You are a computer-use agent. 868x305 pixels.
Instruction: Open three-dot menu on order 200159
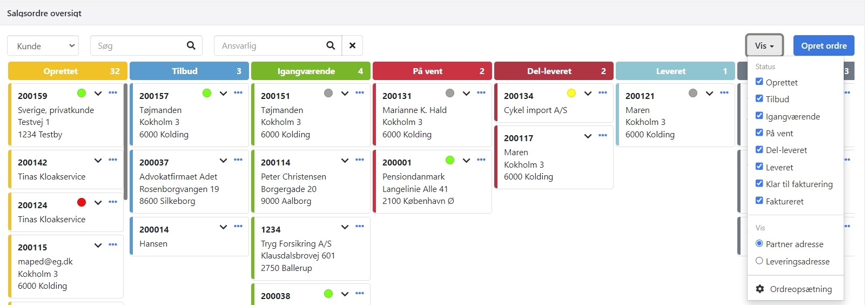(x=113, y=93)
